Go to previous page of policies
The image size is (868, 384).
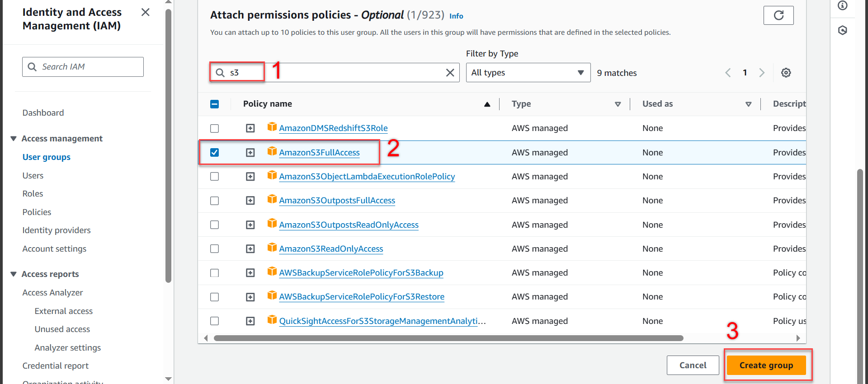pos(728,73)
